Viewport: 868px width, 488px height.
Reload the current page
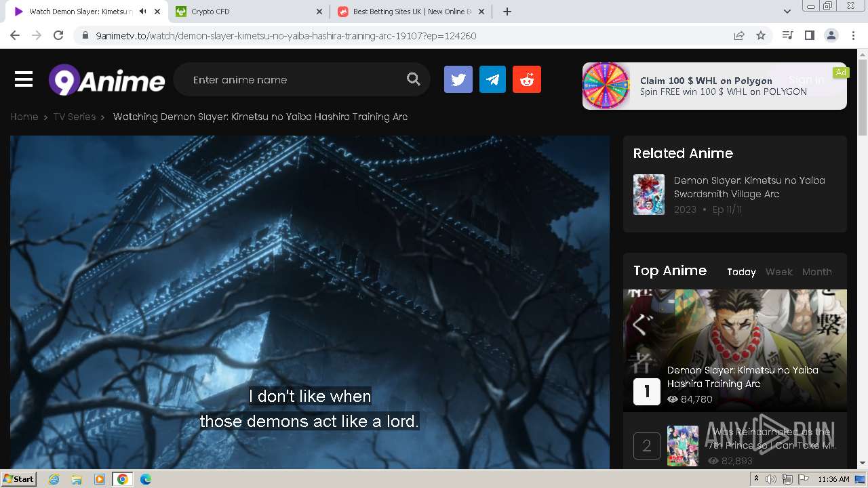tap(58, 35)
